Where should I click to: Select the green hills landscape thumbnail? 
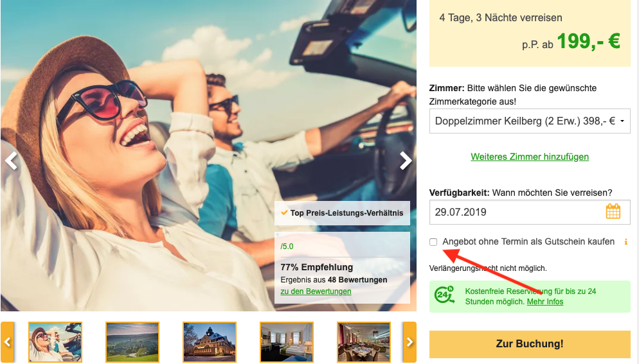(x=132, y=342)
